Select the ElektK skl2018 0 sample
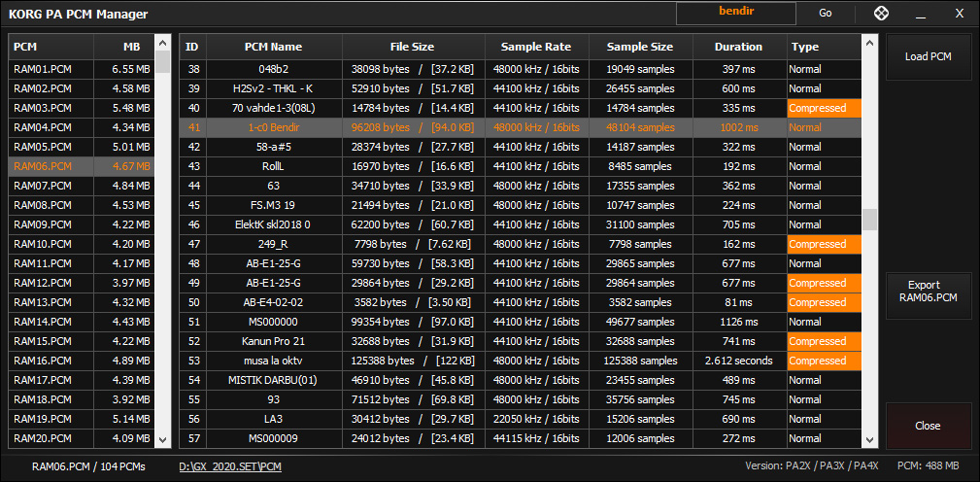Image resolution: width=980 pixels, height=482 pixels. (521, 224)
